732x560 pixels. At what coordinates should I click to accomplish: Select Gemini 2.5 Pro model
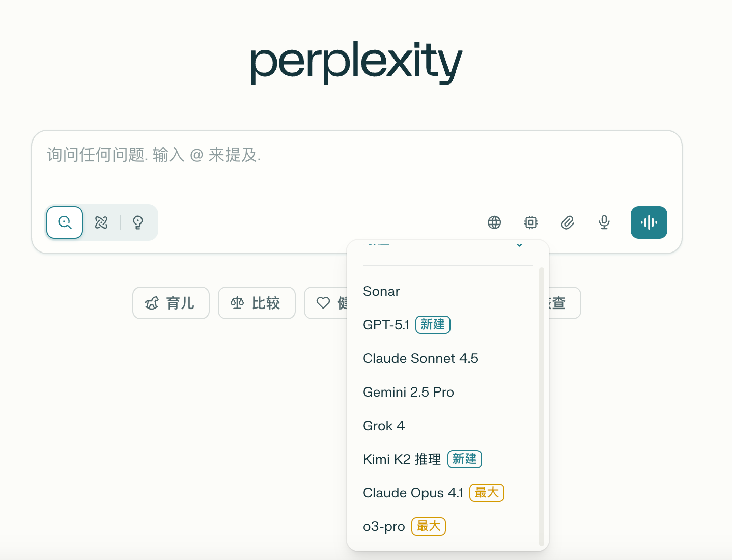(408, 392)
